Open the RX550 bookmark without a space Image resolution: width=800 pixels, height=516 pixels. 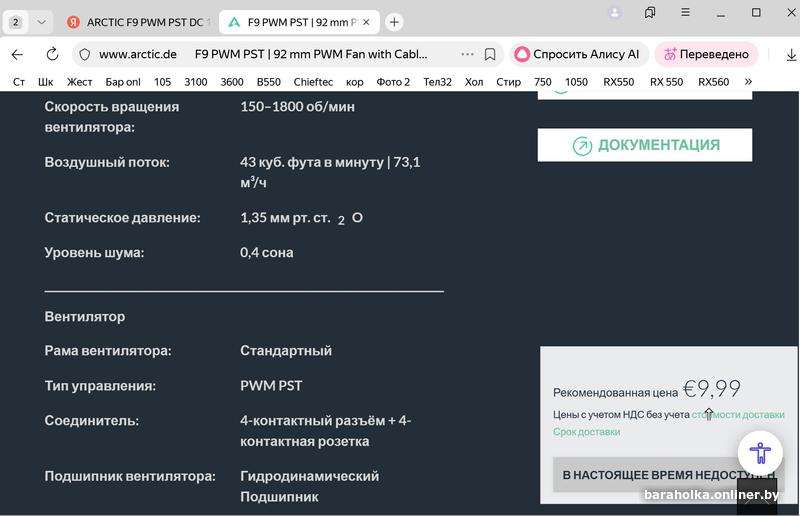618,82
